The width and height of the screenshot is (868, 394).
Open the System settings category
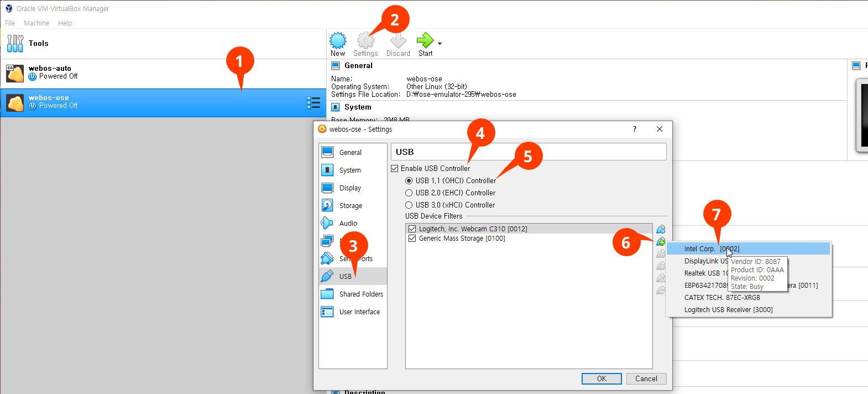[353, 170]
